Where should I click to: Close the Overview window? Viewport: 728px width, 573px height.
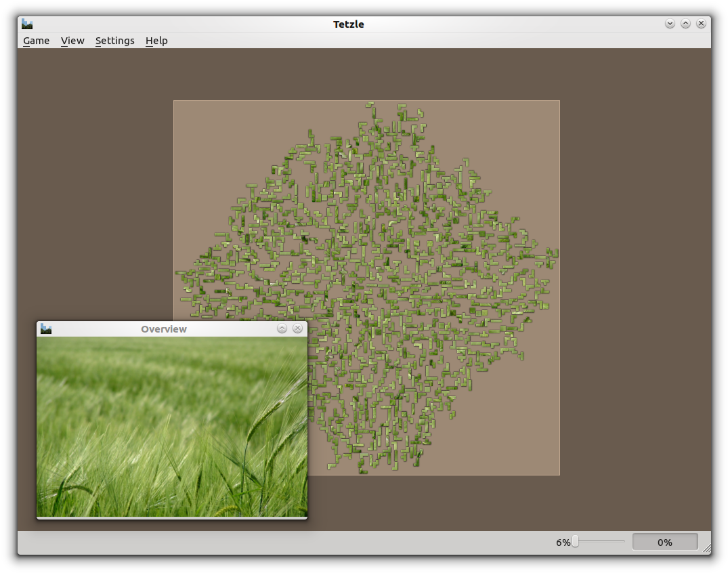tap(297, 328)
